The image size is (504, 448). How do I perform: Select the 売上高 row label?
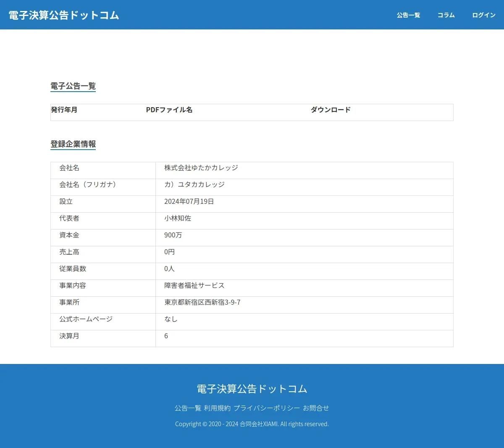(69, 252)
